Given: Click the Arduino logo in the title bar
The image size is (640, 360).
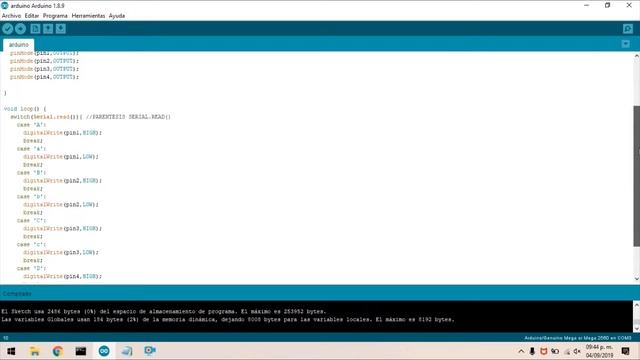Looking at the screenshot, I should click(5, 5).
